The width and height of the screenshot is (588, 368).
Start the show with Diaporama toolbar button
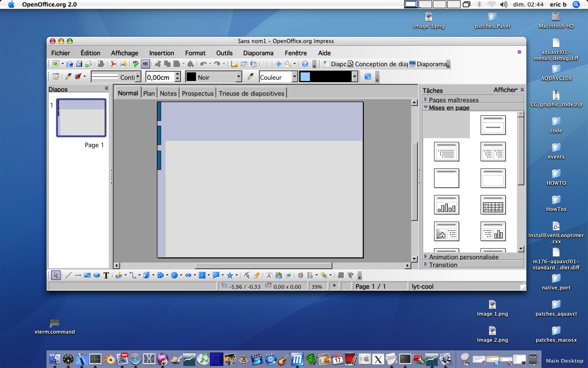coord(428,64)
